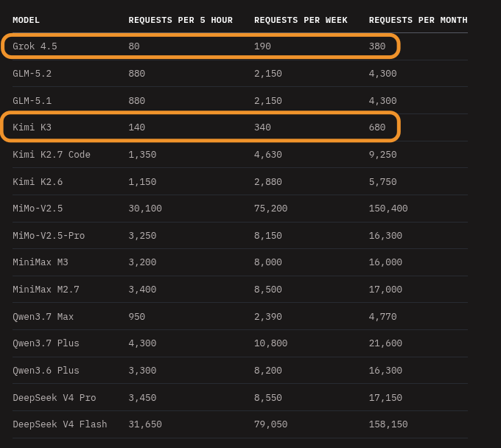The width and height of the screenshot is (501, 448).
Task: Click the 4,770 monthly value
Action: pos(382,317)
